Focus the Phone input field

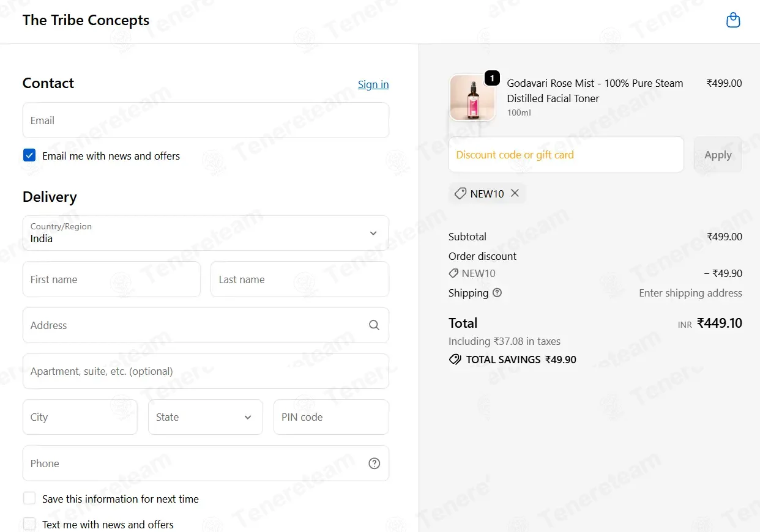tap(206, 464)
